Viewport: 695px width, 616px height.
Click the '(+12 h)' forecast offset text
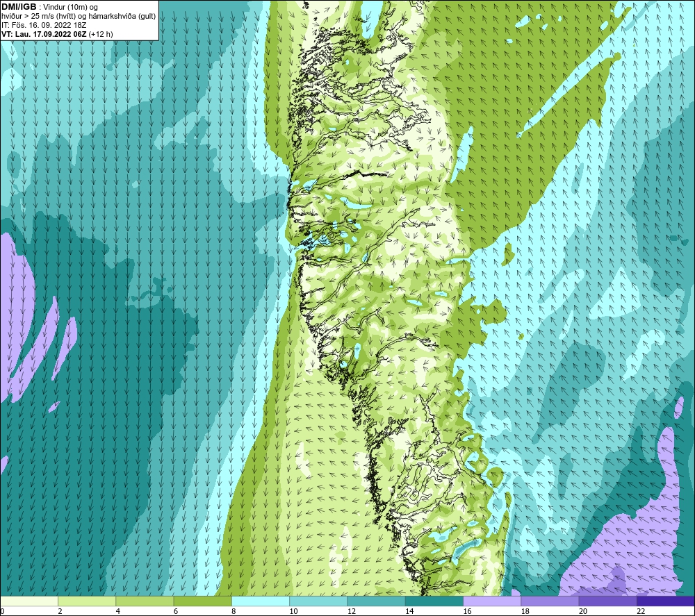101,34
